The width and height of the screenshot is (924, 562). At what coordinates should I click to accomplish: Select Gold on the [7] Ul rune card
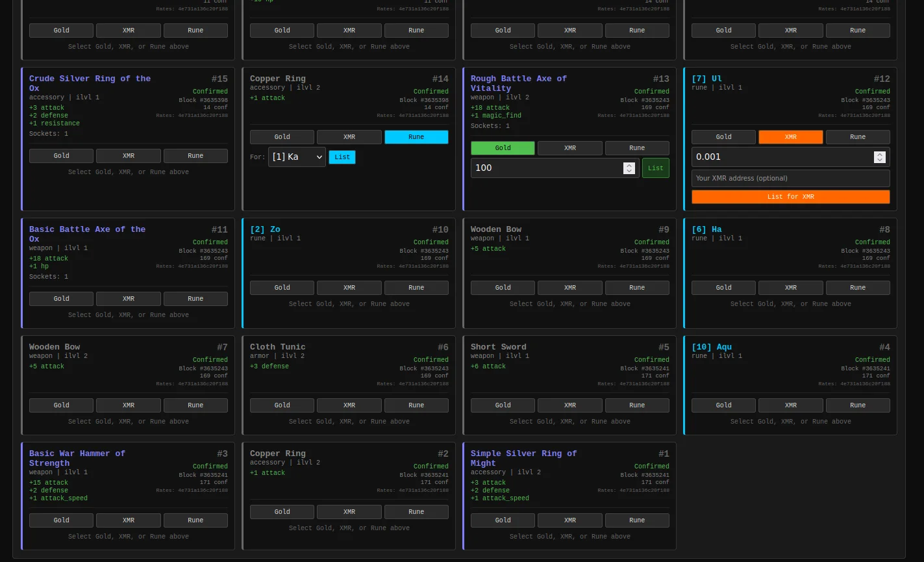point(723,137)
